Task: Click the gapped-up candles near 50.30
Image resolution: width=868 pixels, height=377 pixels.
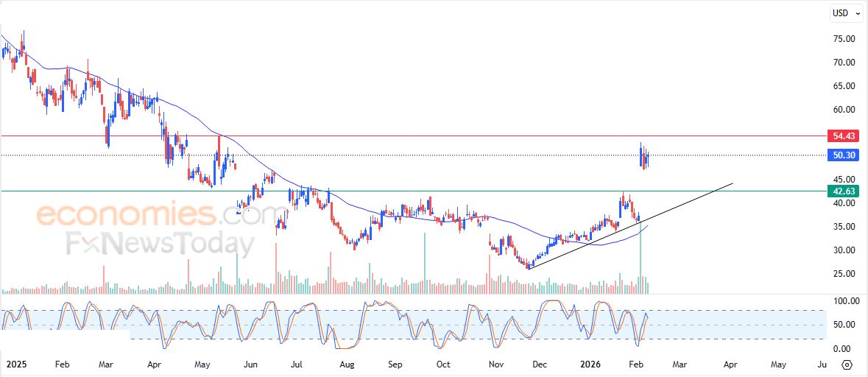Action: pyautogui.click(x=644, y=157)
